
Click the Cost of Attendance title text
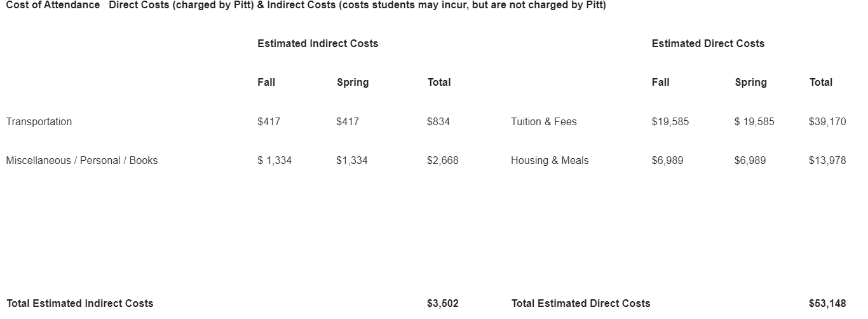point(53,5)
